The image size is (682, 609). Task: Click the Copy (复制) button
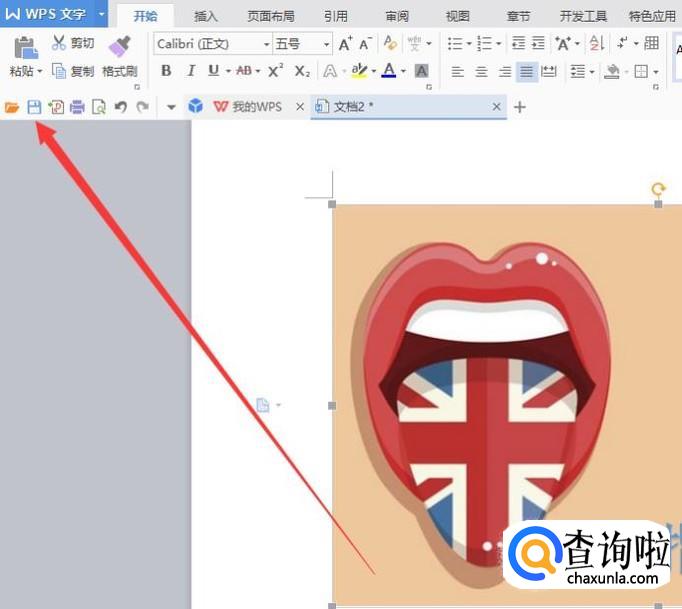(73, 71)
